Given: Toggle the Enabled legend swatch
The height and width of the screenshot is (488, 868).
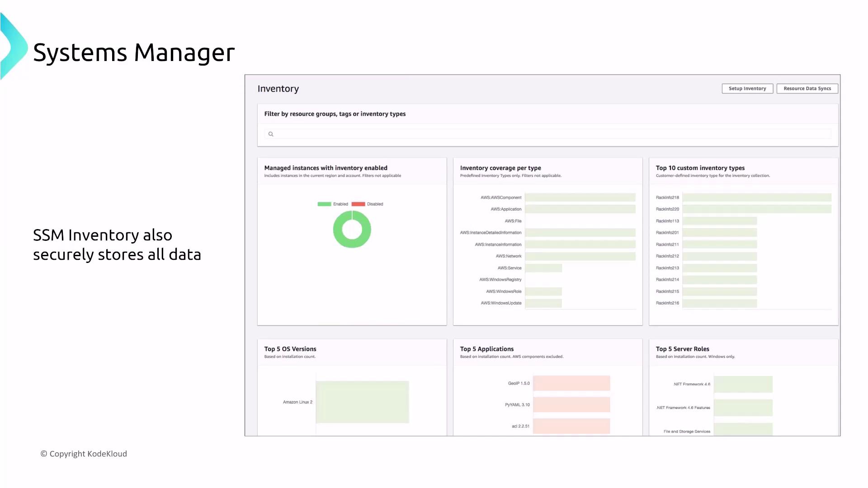Looking at the screenshot, I should (324, 204).
